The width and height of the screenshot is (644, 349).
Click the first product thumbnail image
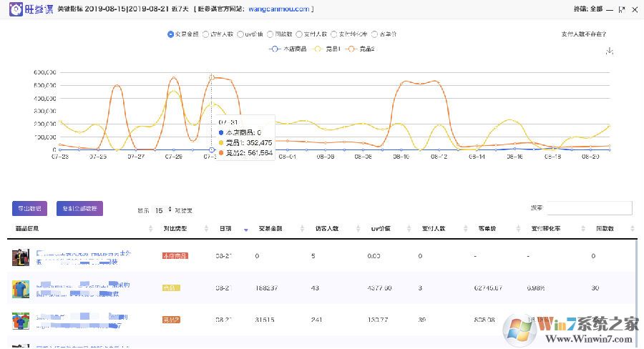20,255
